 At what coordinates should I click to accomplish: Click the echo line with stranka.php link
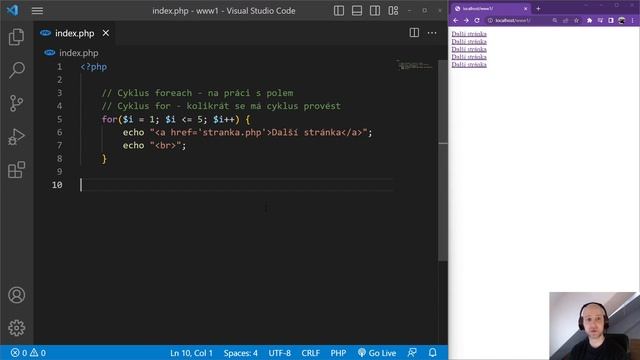247,133
